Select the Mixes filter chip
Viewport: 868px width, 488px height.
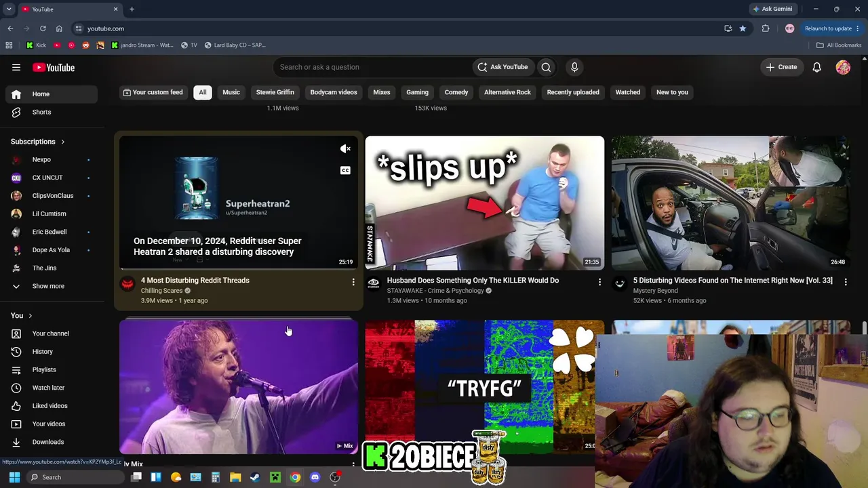pos(382,92)
